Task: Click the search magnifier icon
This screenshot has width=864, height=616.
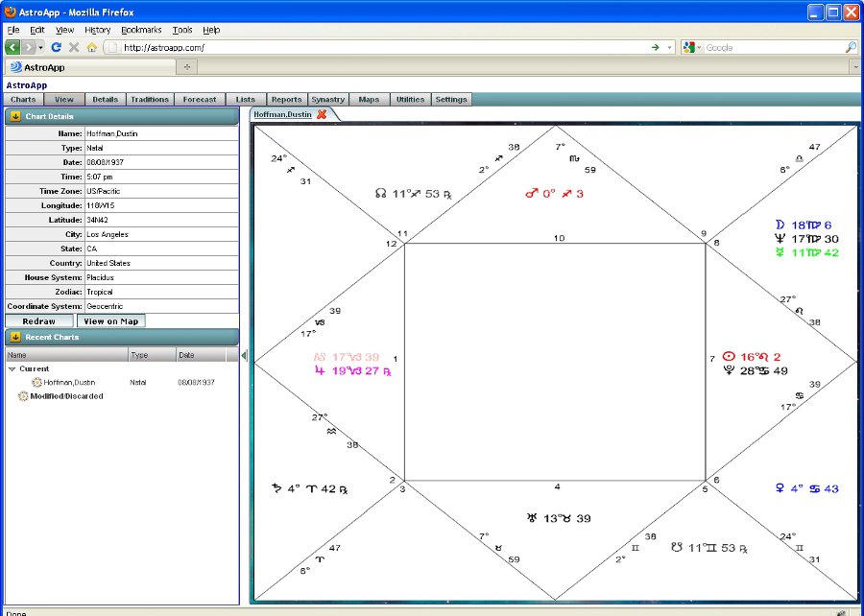Action: point(851,47)
